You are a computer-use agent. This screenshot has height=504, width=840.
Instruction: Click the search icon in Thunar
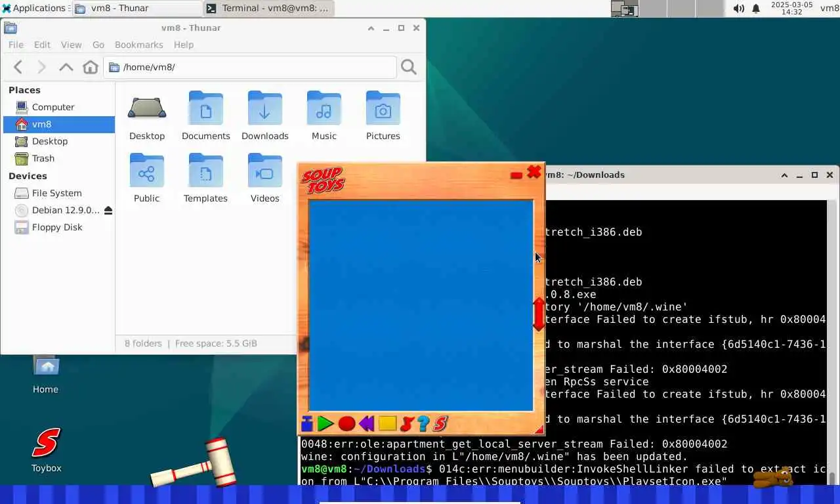(x=409, y=67)
